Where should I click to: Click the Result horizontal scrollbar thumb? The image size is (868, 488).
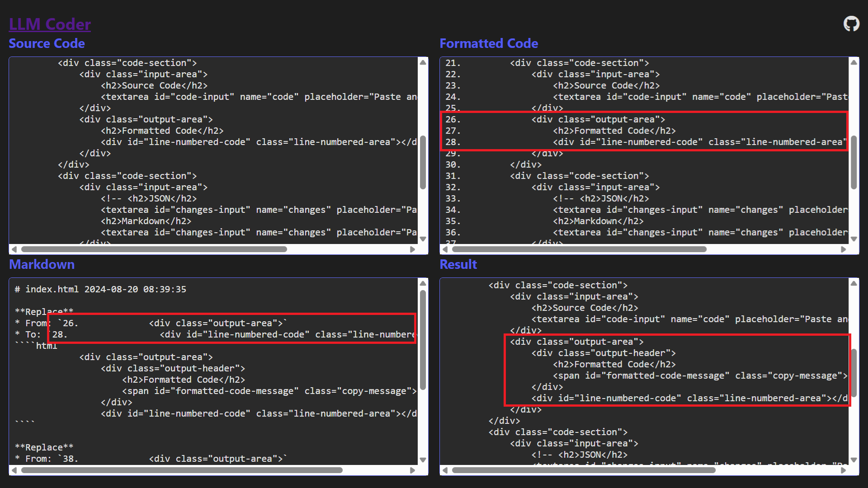tap(584, 470)
